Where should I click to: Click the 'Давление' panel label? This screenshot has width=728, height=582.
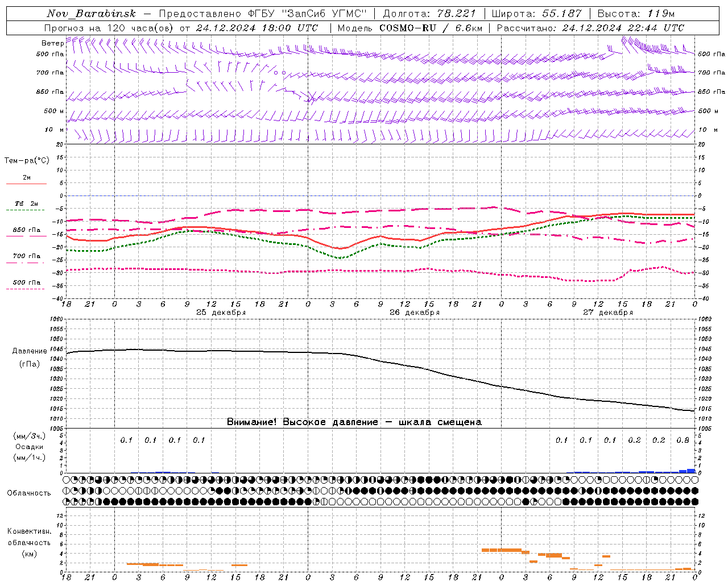[30, 351]
